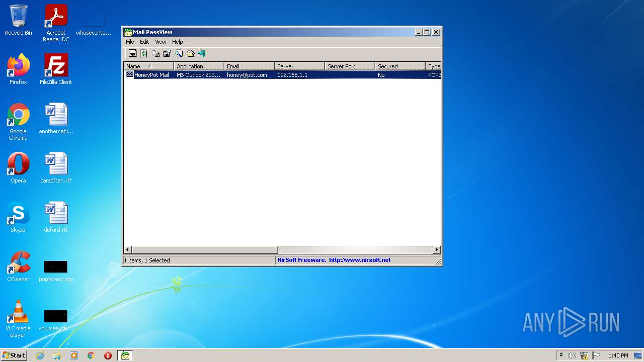The width and height of the screenshot is (644, 362).
Task: Click the Refresh toolbar icon
Action: click(x=144, y=53)
